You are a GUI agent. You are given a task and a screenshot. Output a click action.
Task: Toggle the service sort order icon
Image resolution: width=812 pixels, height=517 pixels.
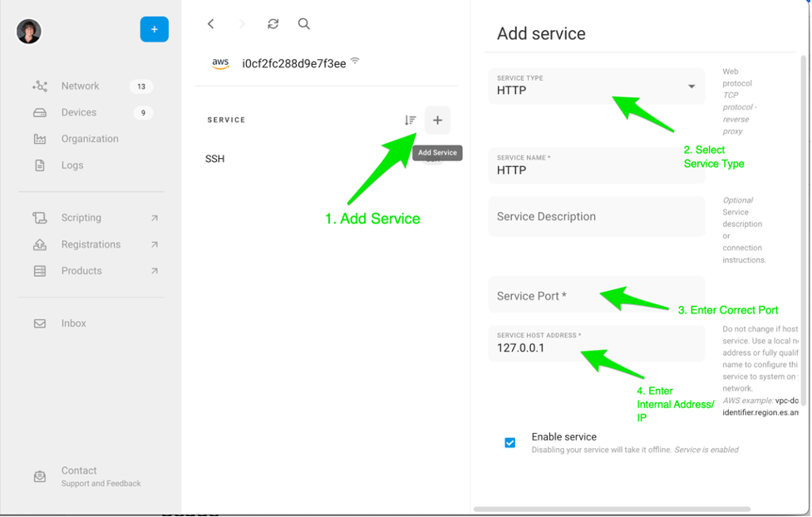pyautogui.click(x=409, y=120)
